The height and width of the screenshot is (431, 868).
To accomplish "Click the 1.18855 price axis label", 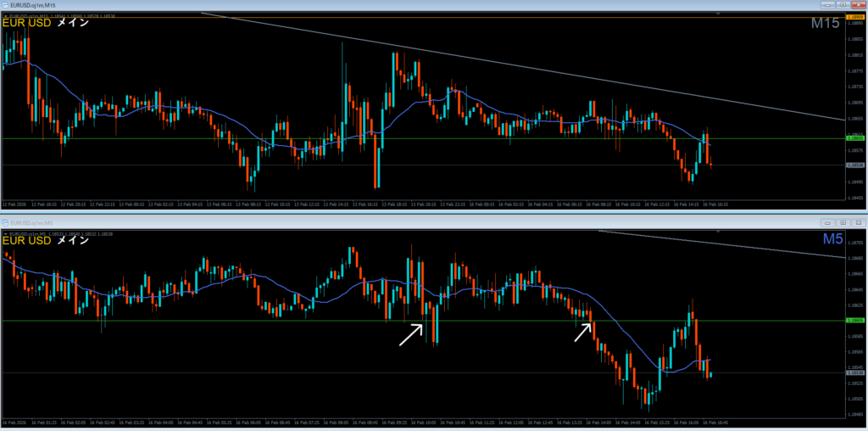I will coord(855,39).
